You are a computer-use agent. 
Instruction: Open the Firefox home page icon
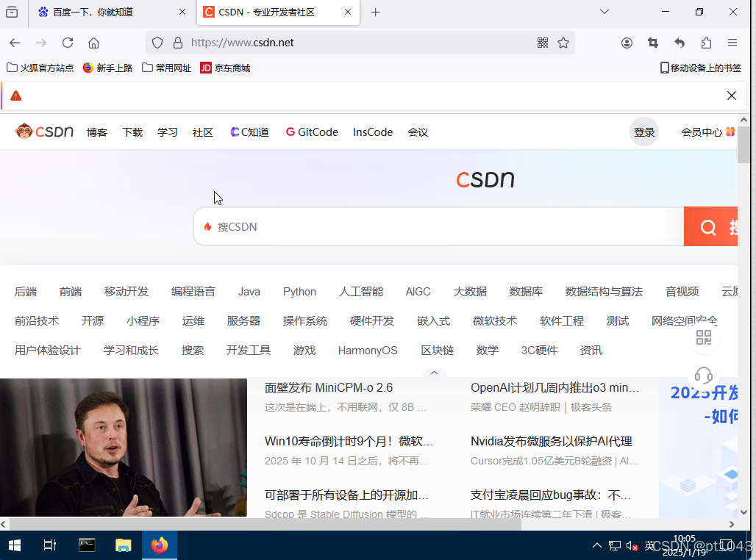[93, 43]
